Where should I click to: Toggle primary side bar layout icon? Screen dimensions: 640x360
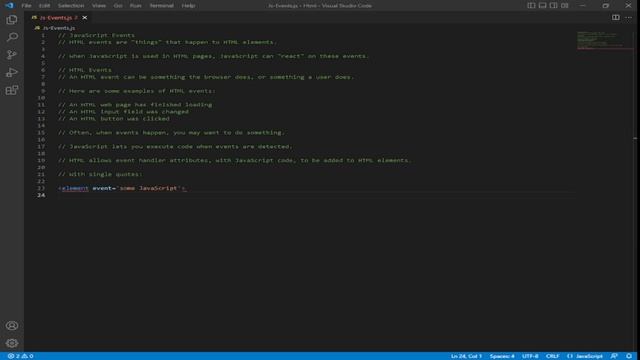click(x=531, y=5)
